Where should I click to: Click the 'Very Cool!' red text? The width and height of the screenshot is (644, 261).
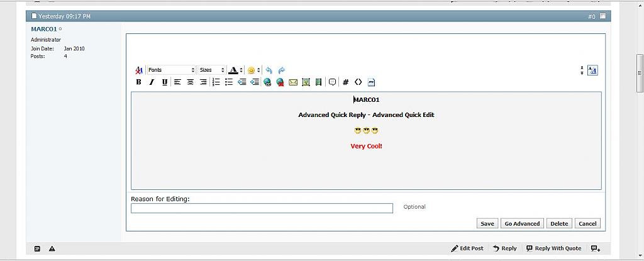point(367,146)
